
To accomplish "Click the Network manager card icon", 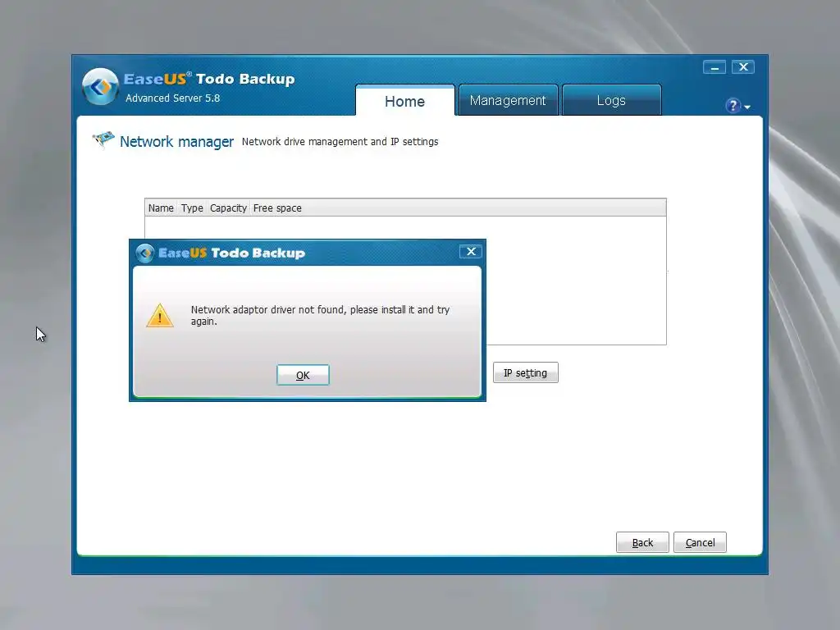I will pos(103,139).
